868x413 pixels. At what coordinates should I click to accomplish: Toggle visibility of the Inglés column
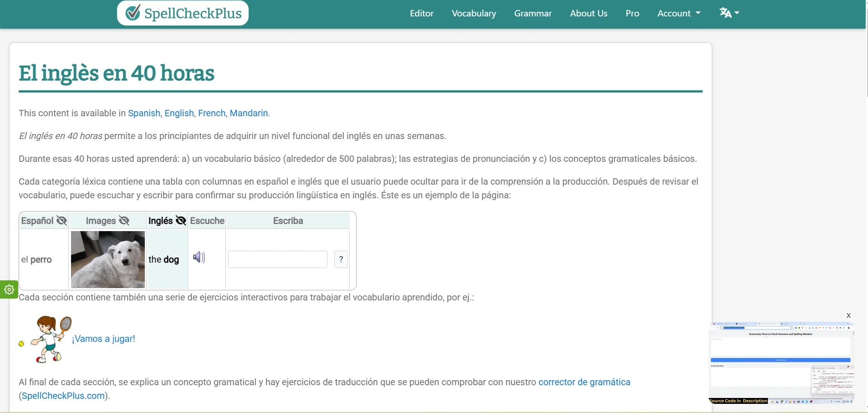point(181,221)
